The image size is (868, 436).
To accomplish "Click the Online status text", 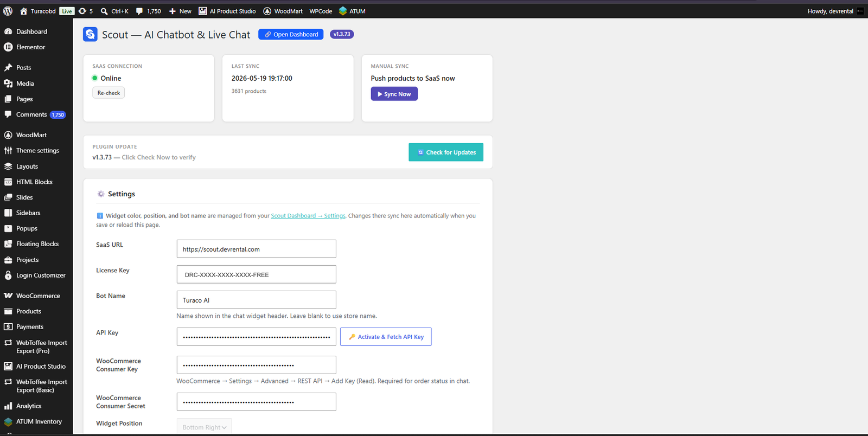I will pos(111,78).
